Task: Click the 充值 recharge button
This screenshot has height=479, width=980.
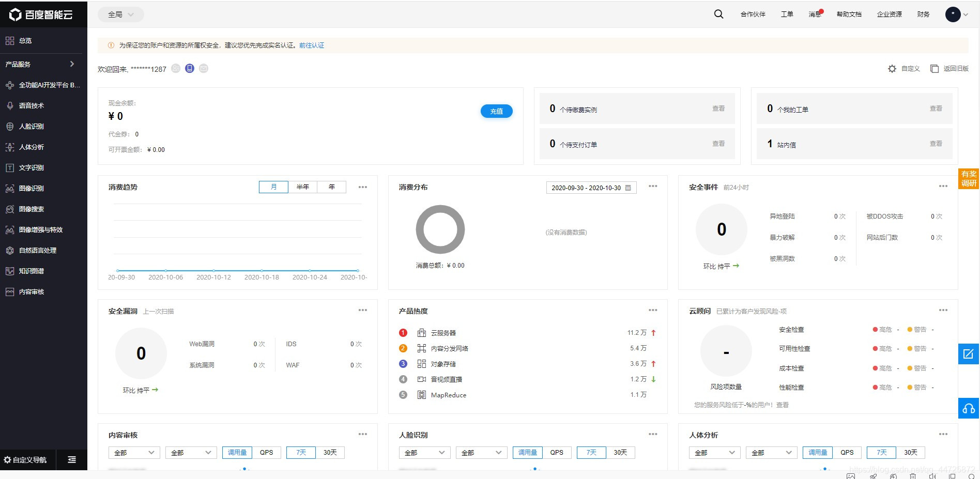Action: tap(496, 111)
